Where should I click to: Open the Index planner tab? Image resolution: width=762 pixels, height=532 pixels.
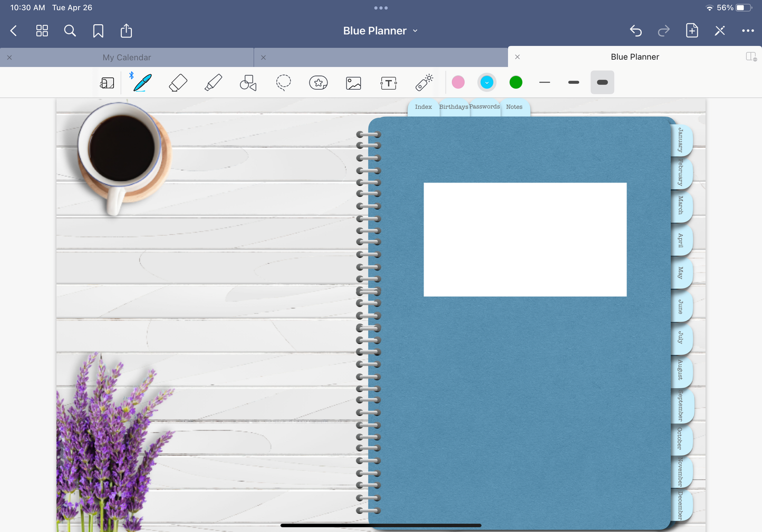click(x=423, y=107)
